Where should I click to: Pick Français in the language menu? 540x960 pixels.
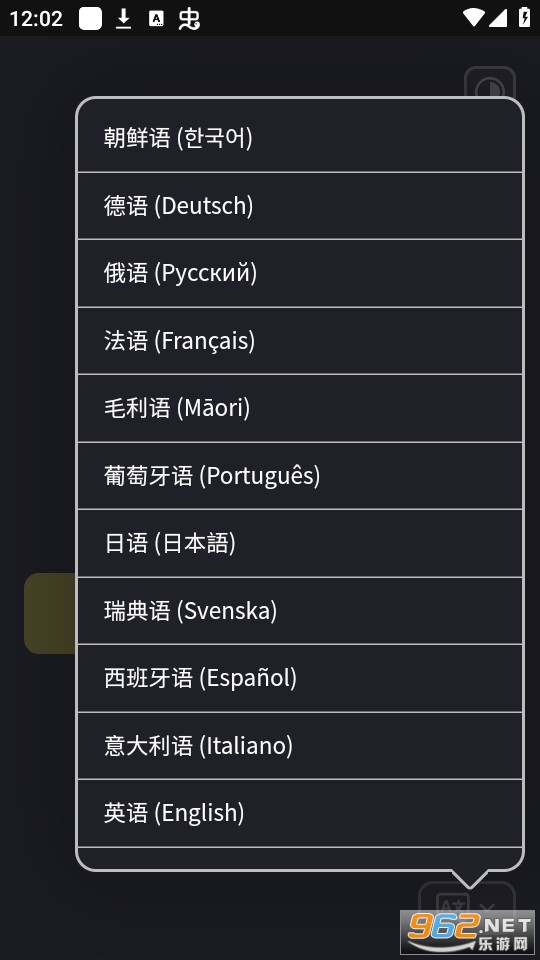(x=300, y=341)
